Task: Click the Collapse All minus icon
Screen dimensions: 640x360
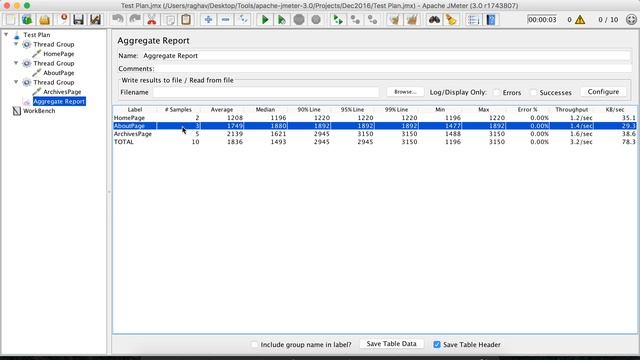Action: (x=225, y=20)
